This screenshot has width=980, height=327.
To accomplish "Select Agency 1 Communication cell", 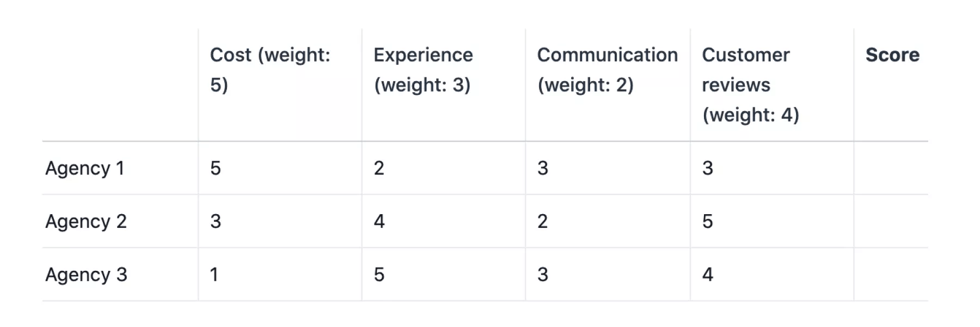I will click(x=543, y=168).
